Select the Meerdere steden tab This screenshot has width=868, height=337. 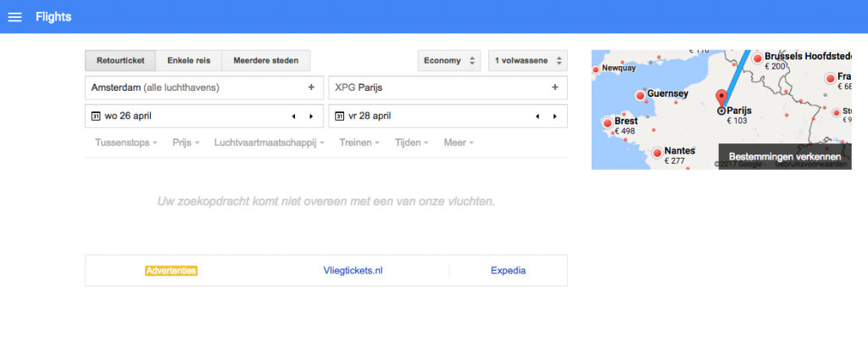265,60
